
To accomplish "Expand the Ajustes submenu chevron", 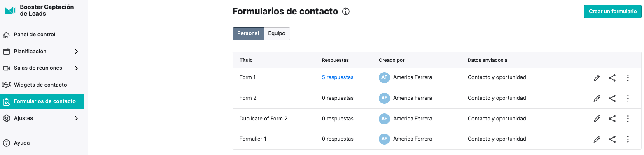I will tap(76, 118).
